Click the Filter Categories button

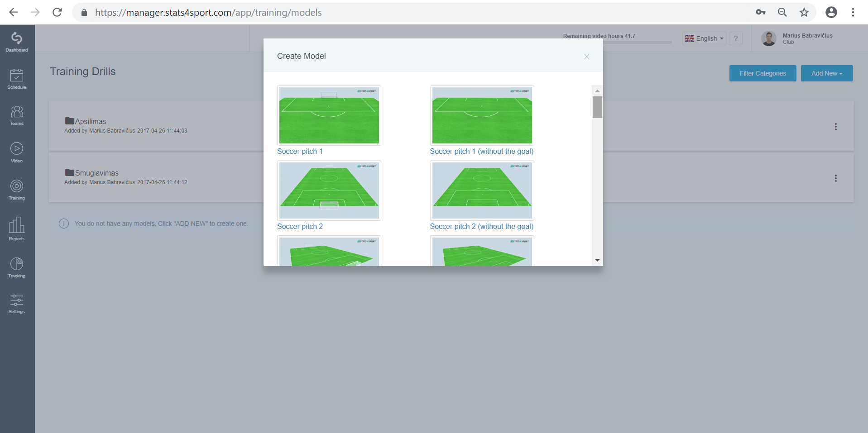(762, 73)
